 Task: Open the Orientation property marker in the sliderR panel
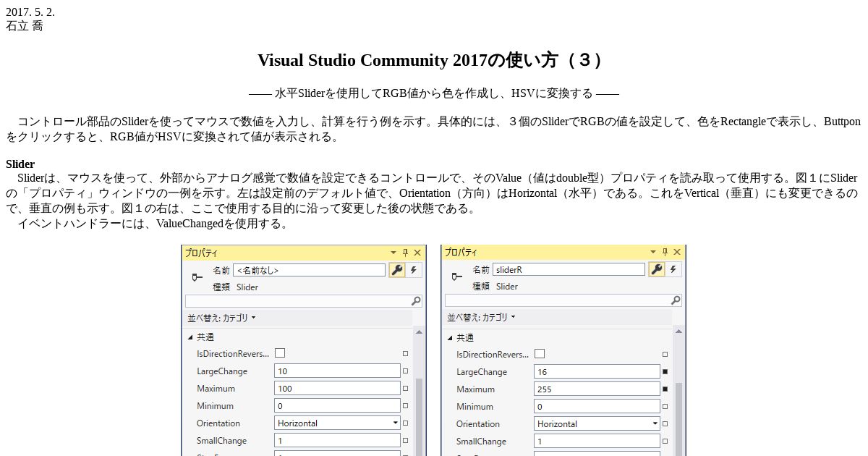tap(665, 423)
